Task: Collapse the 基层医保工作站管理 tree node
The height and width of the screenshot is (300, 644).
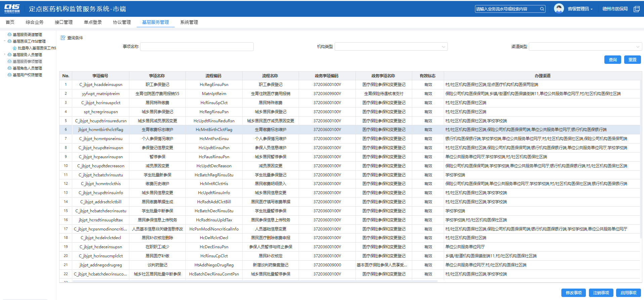Action: click(x=5, y=41)
